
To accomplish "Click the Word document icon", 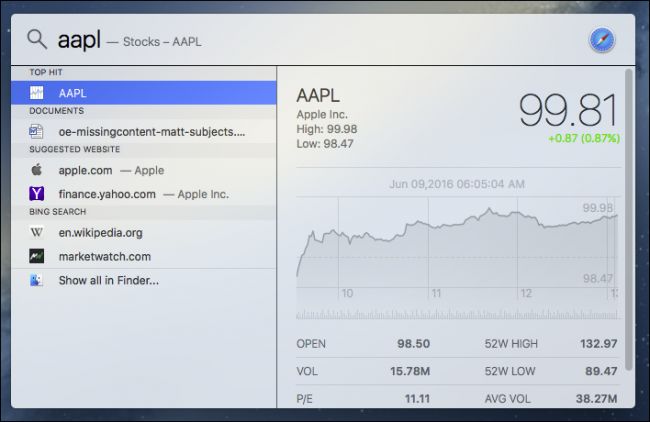I will [x=36, y=131].
